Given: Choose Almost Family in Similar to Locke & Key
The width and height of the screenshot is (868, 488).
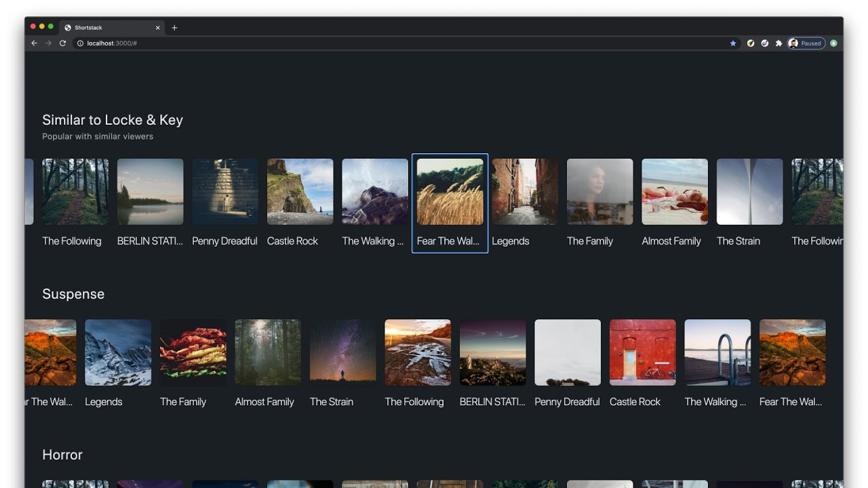Looking at the screenshot, I should click(675, 203).
